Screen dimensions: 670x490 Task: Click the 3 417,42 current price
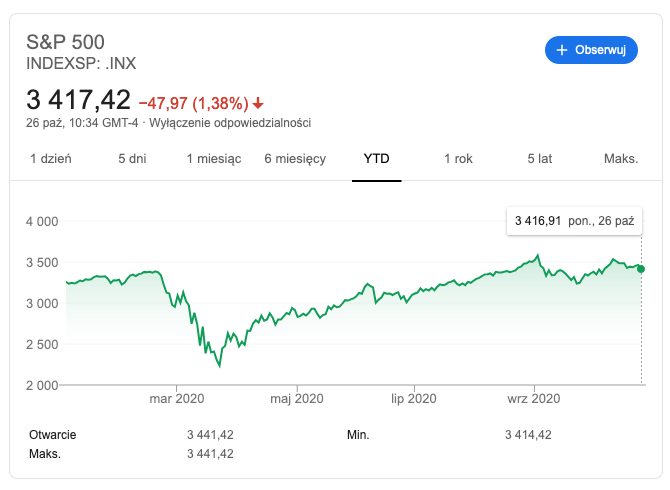pos(78,100)
